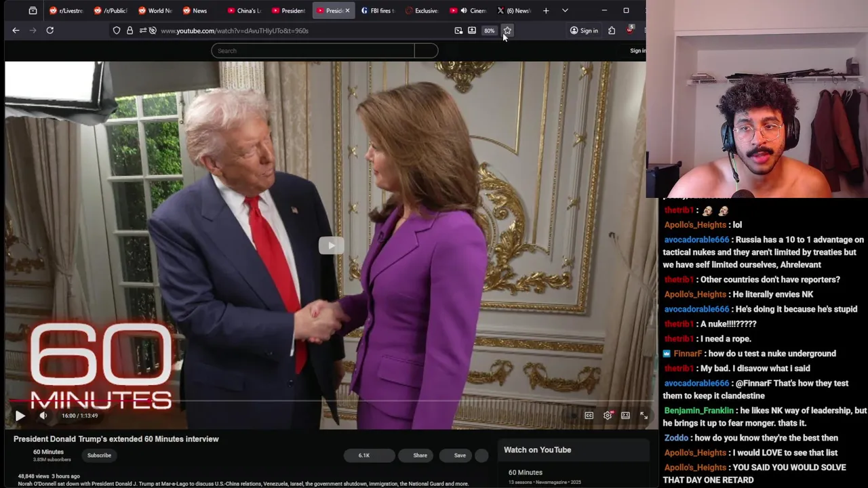Reload the current page
Viewport: 868px width, 488px height.
coord(50,30)
